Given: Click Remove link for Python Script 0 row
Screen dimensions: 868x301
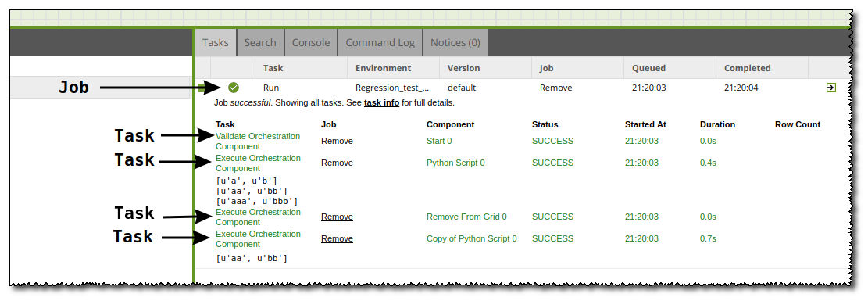Looking at the screenshot, I should 338,163.
